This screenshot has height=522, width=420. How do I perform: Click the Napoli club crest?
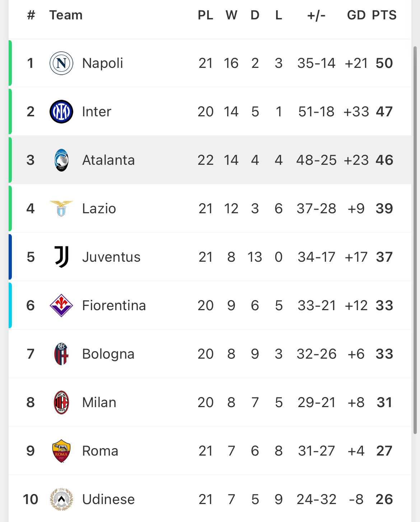coord(61,63)
